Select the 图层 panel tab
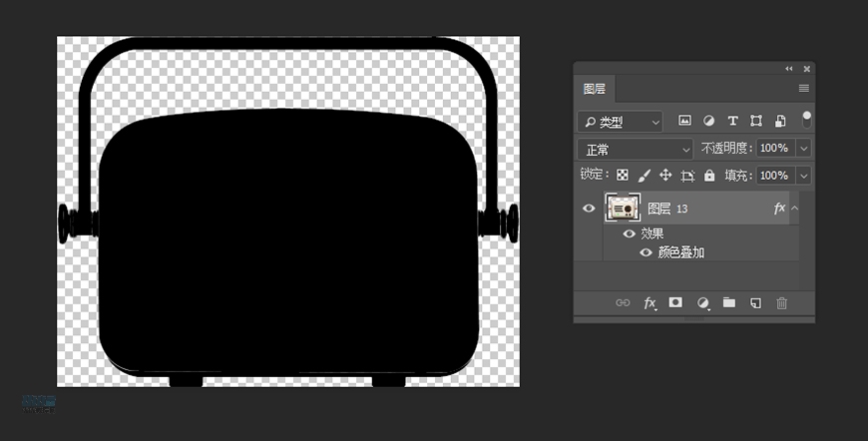Image resolution: width=868 pixels, height=441 pixels. [595, 89]
